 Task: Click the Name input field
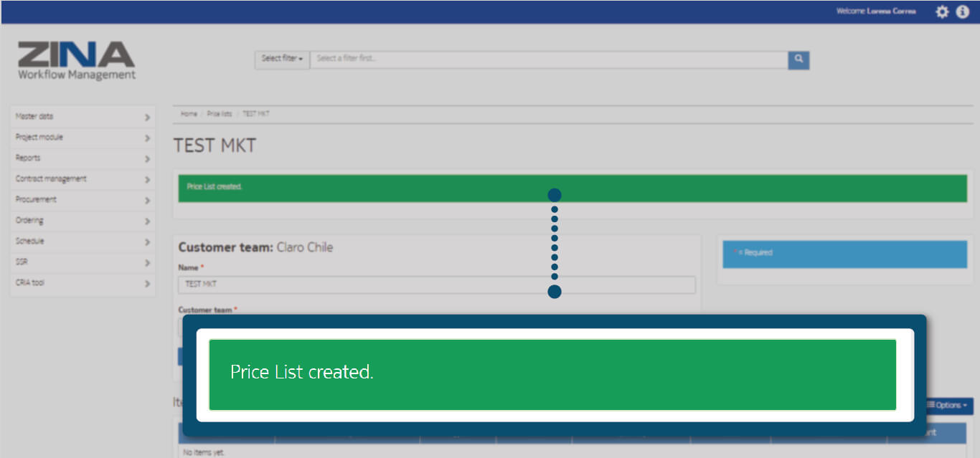[436, 285]
